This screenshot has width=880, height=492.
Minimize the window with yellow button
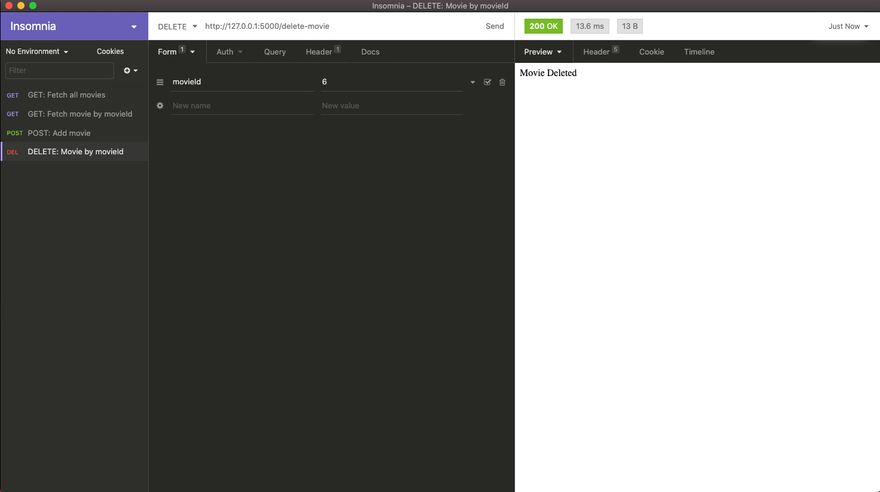click(x=21, y=6)
